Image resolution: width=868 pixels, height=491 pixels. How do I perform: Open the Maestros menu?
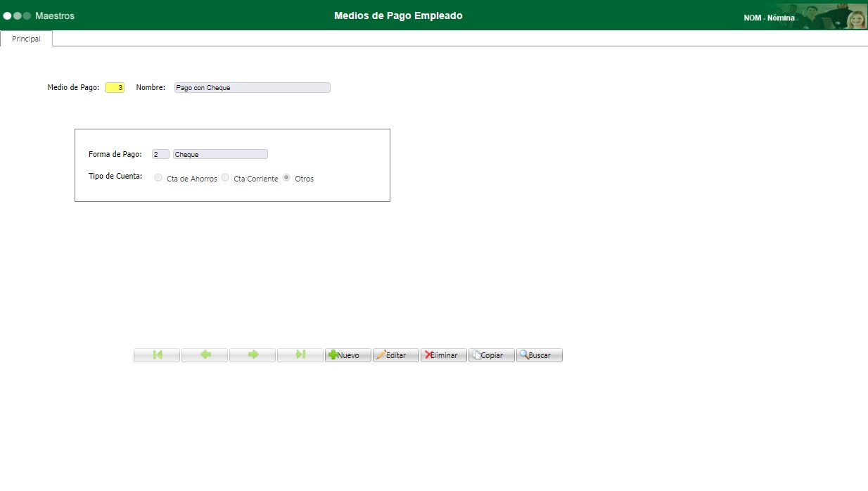coord(55,15)
